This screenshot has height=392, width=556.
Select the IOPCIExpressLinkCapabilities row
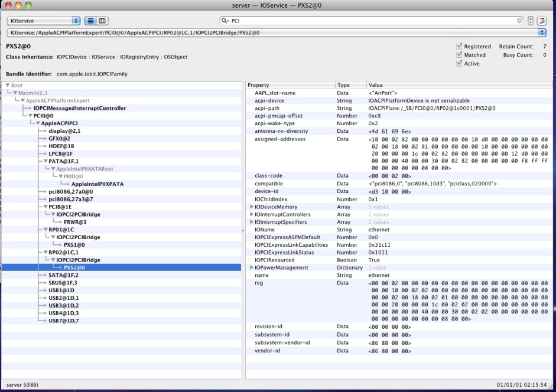click(x=399, y=245)
